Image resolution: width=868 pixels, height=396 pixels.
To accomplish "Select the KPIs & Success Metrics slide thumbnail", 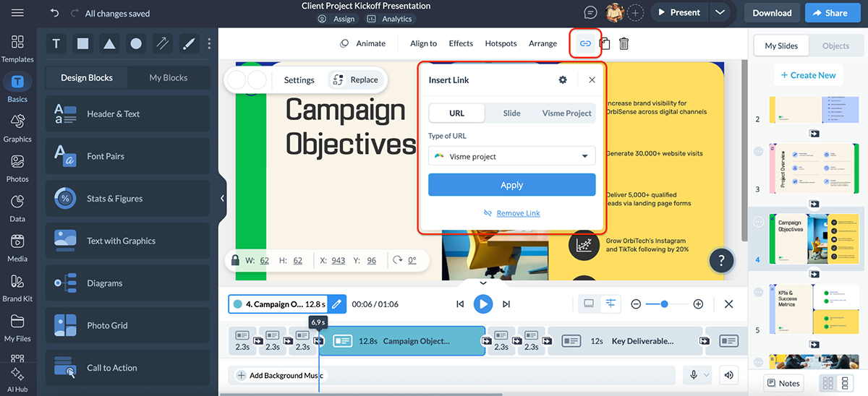I will (807, 310).
